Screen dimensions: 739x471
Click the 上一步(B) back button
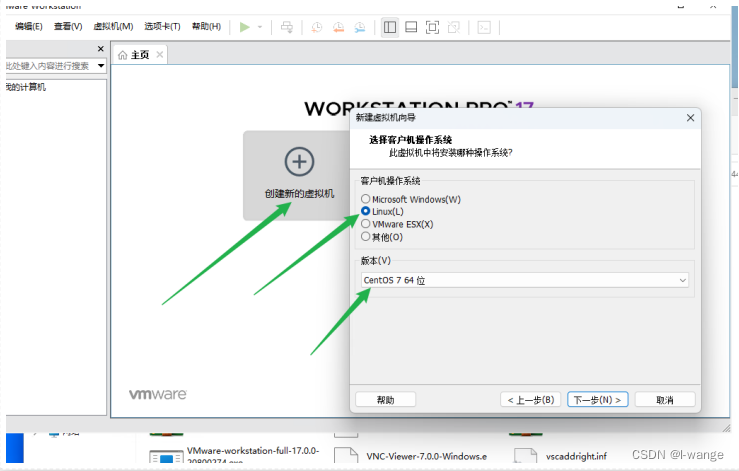(x=531, y=400)
